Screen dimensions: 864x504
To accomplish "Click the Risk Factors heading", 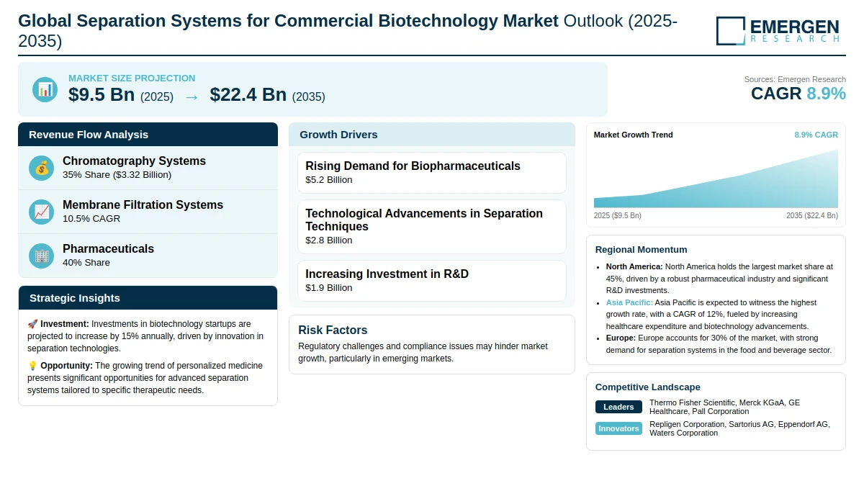I will (333, 330).
